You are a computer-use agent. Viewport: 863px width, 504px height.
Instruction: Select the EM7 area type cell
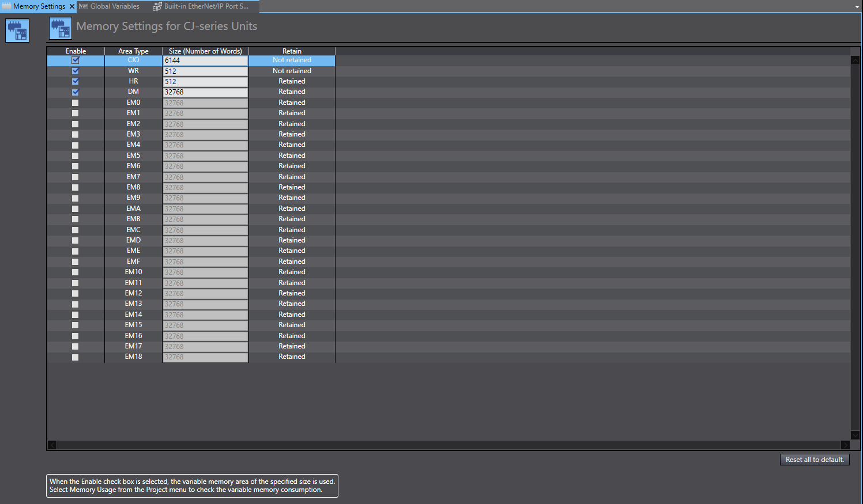pos(133,177)
